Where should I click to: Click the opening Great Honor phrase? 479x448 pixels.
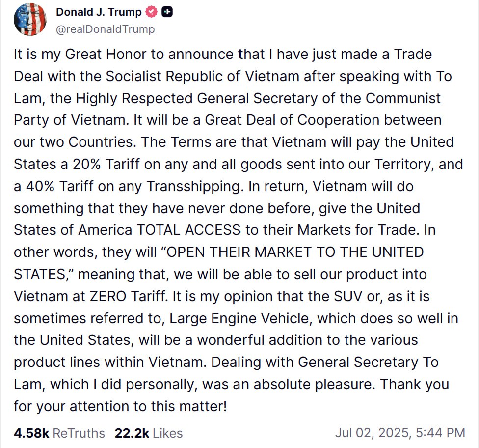(106, 54)
